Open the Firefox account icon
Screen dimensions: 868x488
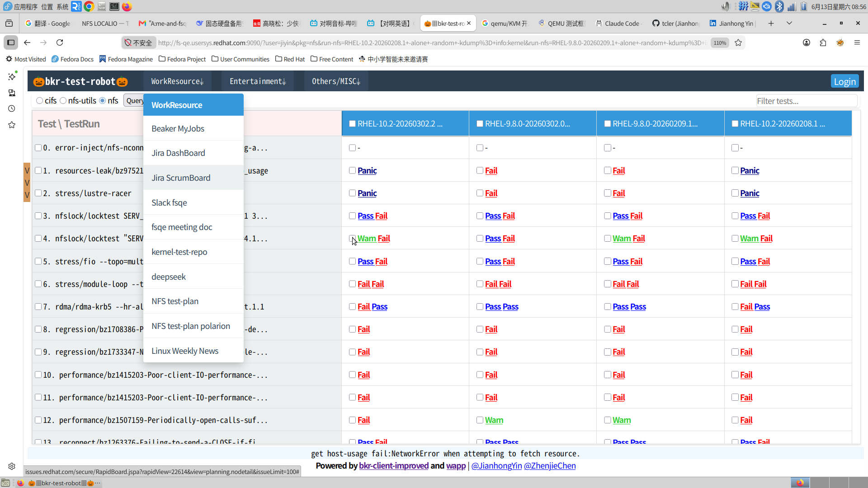point(807,42)
